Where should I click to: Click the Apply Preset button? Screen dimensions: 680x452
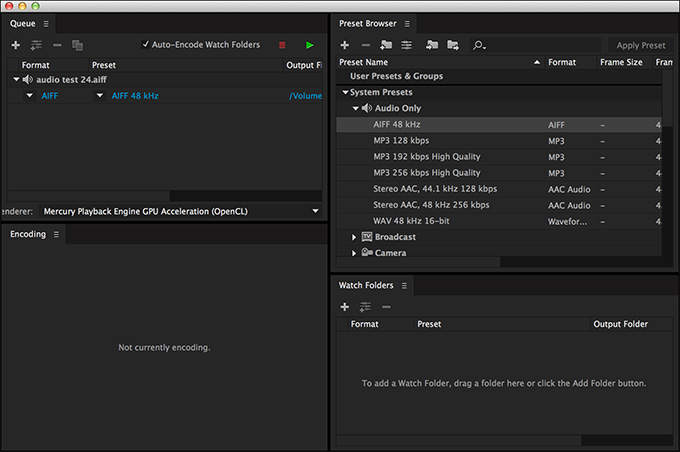[641, 46]
